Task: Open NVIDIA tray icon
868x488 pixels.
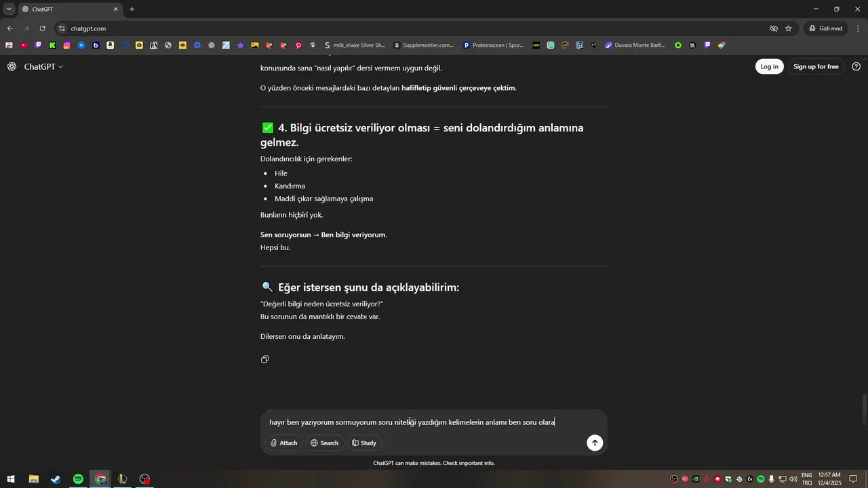Action: 696,479
